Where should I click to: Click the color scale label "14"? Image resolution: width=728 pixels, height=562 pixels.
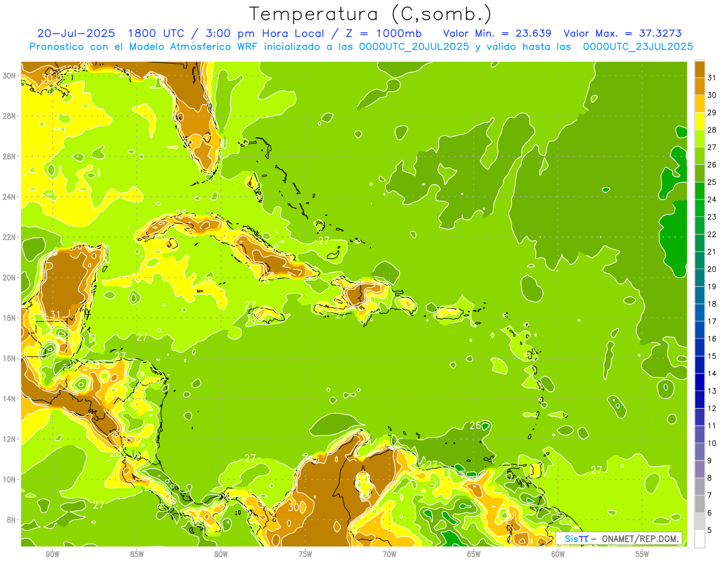coord(712,373)
